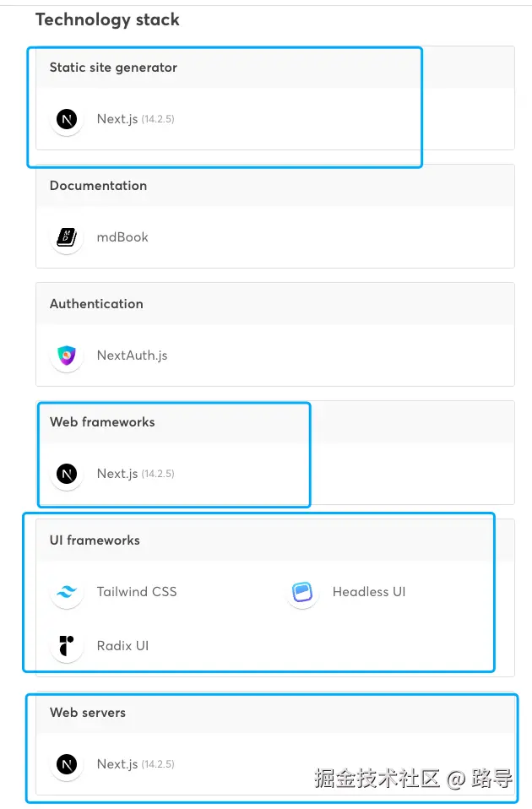
Task: Click the Radix UI logo icon
Action: pyautogui.click(x=67, y=646)
